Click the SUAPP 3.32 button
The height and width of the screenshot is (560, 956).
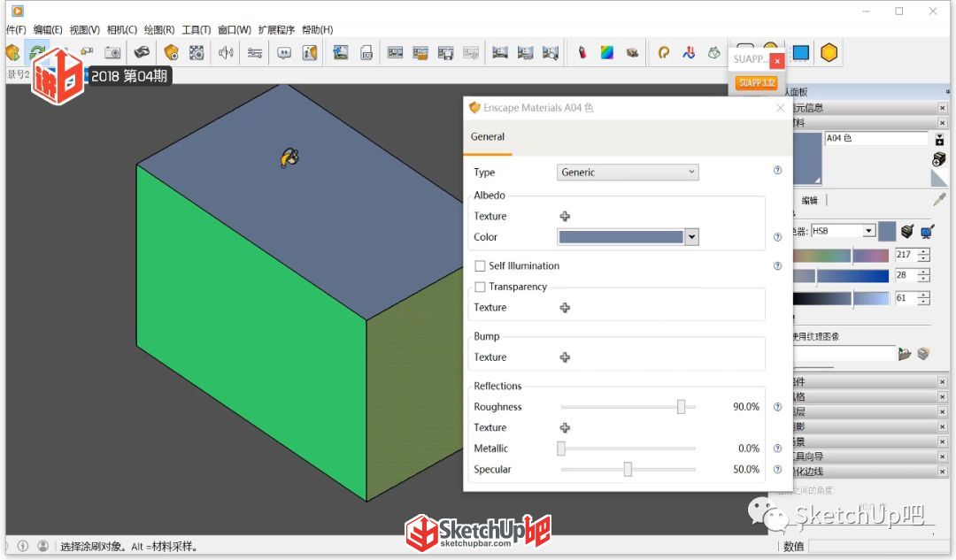(756, 83)
